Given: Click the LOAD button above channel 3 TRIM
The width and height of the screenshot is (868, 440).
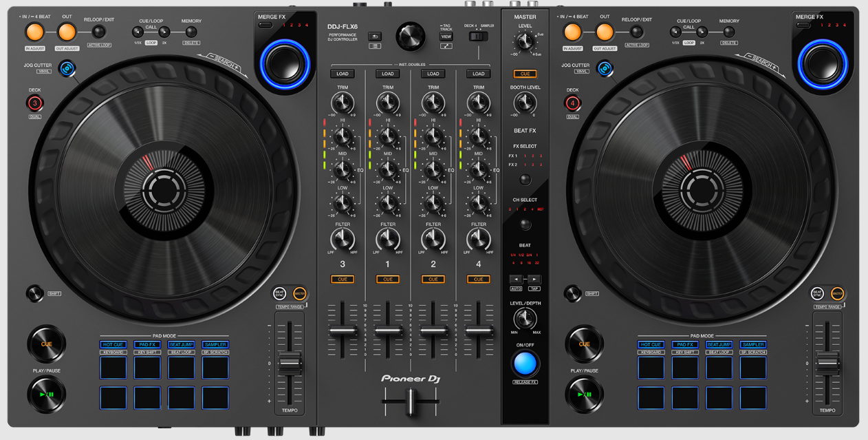Looking at the screenshot, I should point(343,74).
